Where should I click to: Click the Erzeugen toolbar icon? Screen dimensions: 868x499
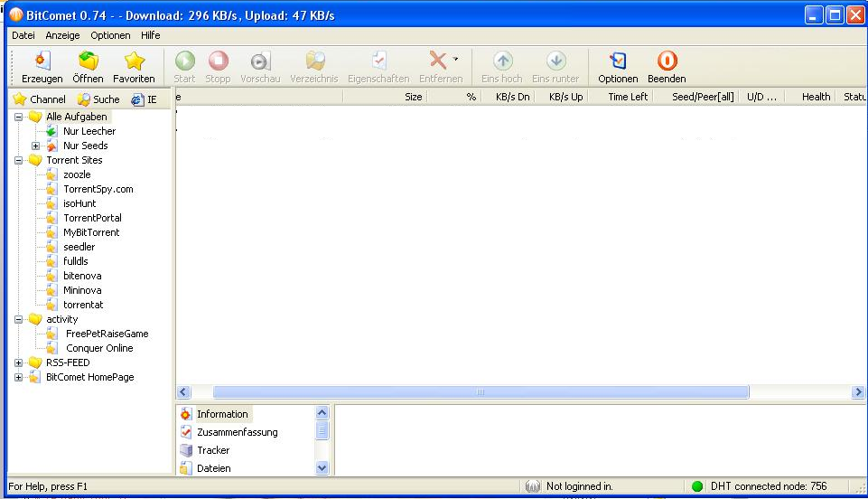(x=42, y=61)
